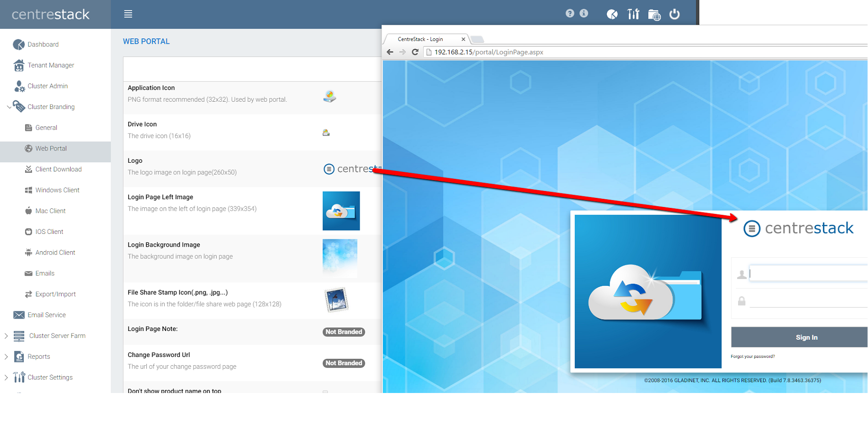
Task: Click the Dashboard sidebar icon
Action: (x=19, y=44)
